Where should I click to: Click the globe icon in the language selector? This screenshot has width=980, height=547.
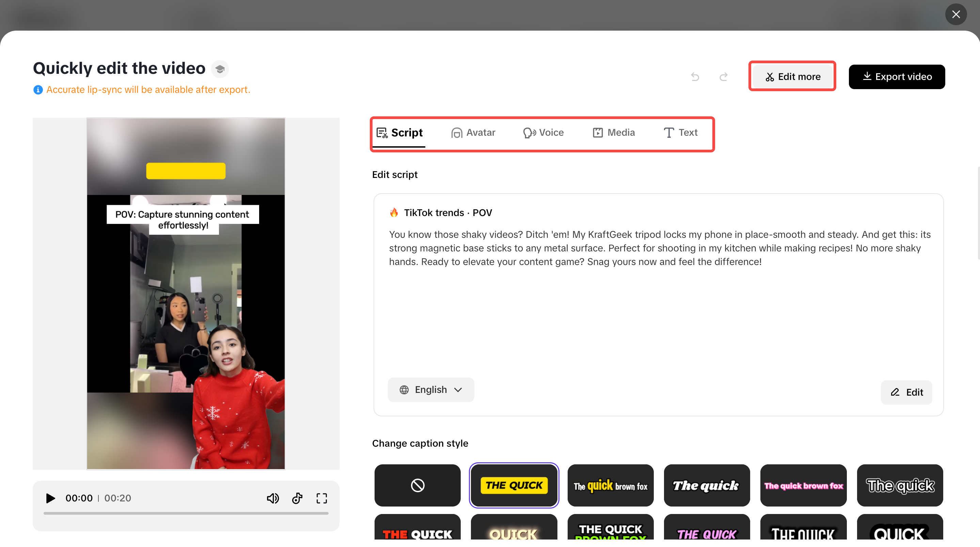click(x=404, y=389)
